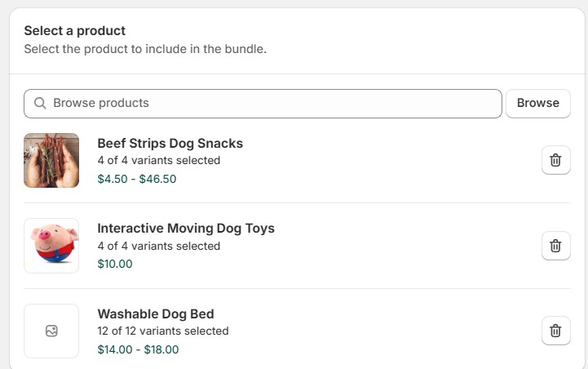Click the magnifier icon in search box
This screenshot has width=588, height=369.
(x=40, y=104)
